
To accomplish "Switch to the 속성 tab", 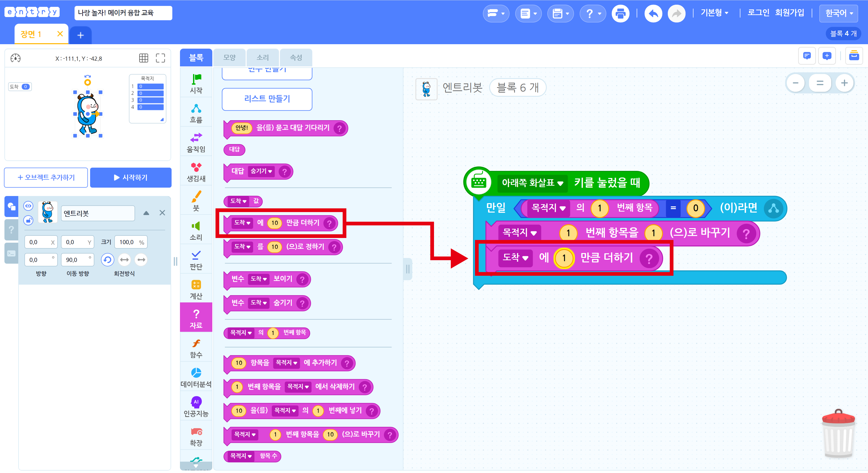I will tap(296, 58).
